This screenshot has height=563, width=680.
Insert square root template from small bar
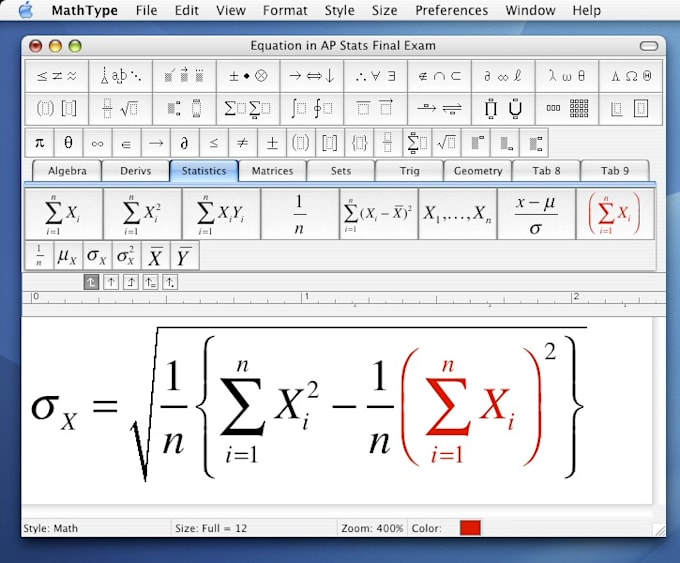point(446,143)
